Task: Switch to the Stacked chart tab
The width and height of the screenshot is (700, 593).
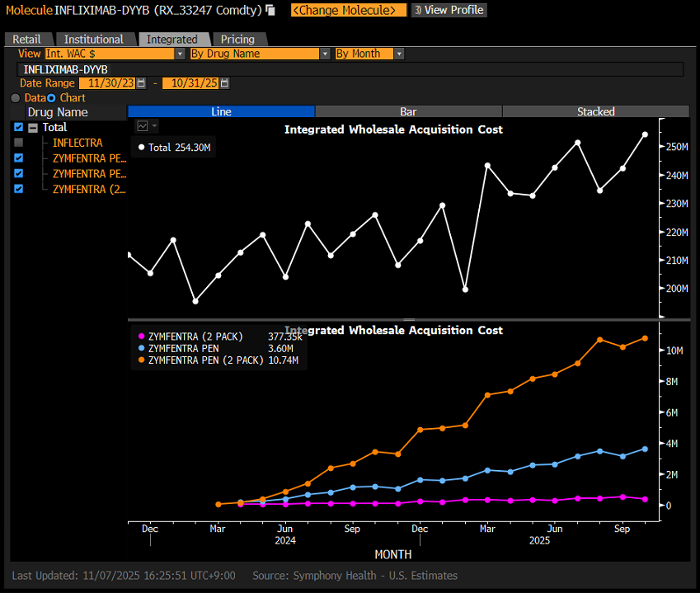Action: coord(596,111)
